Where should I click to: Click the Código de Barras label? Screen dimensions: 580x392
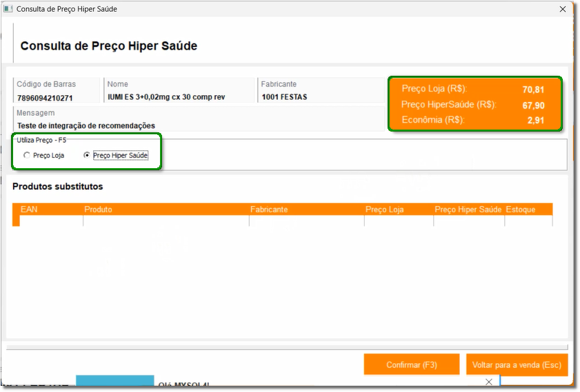(x=46, y=84)
